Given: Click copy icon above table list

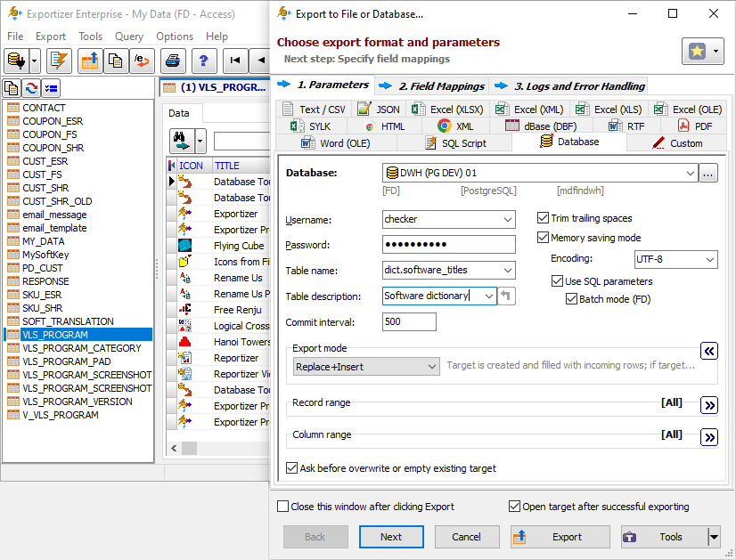Looking at the screenshot, I should point(12,88).
